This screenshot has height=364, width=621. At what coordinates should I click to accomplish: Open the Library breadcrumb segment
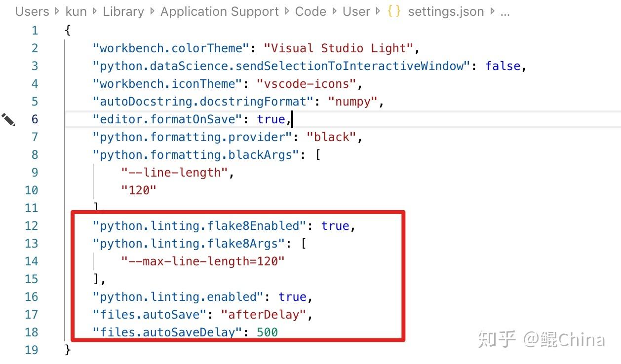[123, 11]
